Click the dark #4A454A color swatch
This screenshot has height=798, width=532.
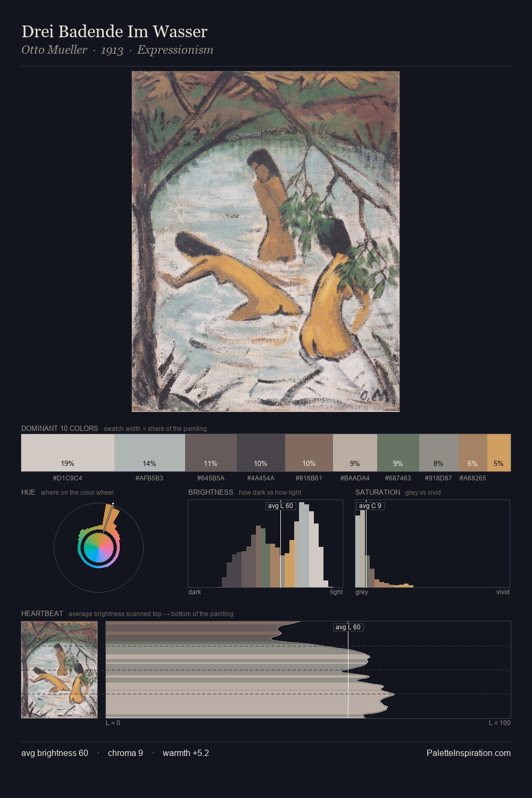(x=261, y=453)
